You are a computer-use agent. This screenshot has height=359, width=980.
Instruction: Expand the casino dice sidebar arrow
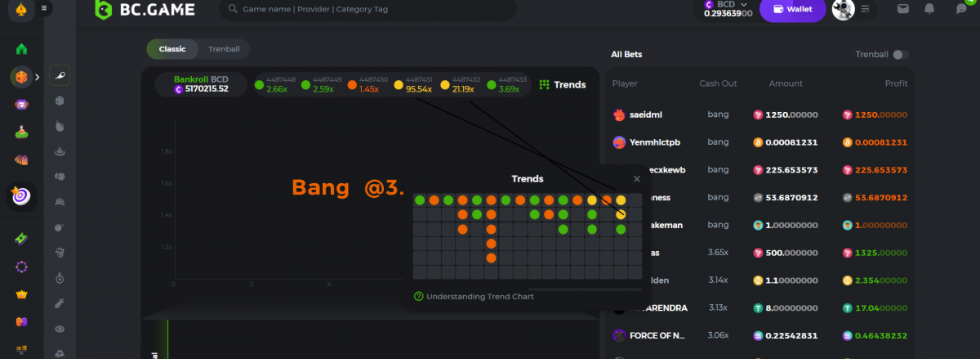[36, 78]
